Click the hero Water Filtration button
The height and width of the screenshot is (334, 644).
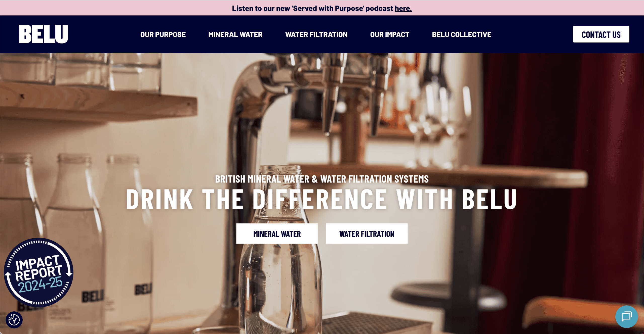pyautogui.click(x=367, y=233)
